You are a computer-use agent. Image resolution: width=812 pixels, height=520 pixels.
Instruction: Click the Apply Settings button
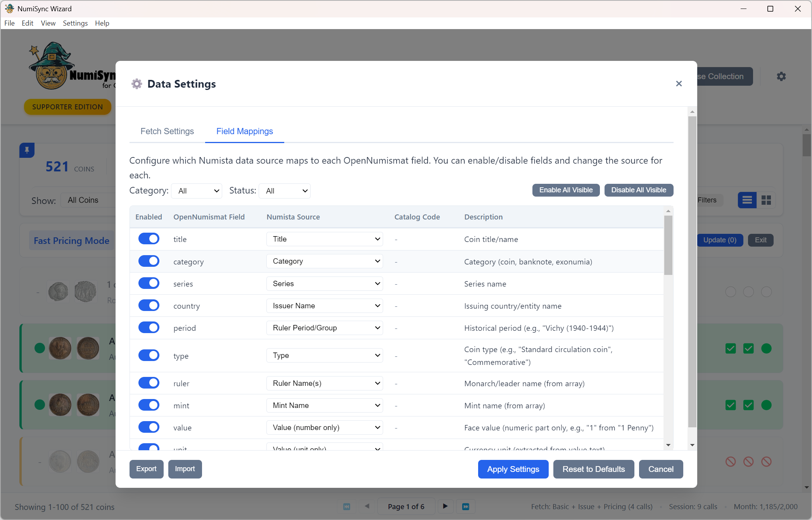(513, 469)
